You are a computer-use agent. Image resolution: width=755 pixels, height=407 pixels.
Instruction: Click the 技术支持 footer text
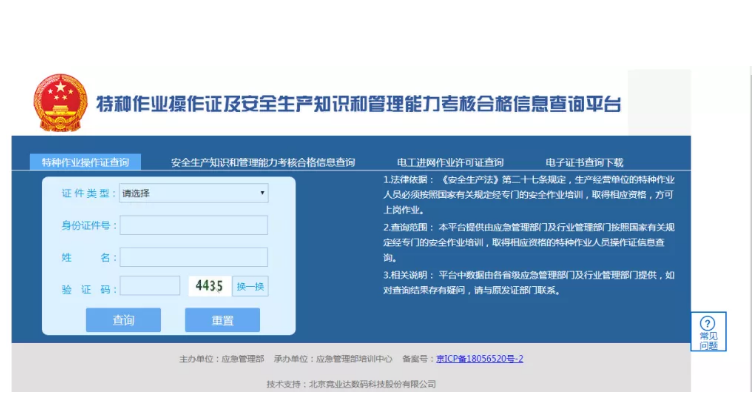pos(351,383)
